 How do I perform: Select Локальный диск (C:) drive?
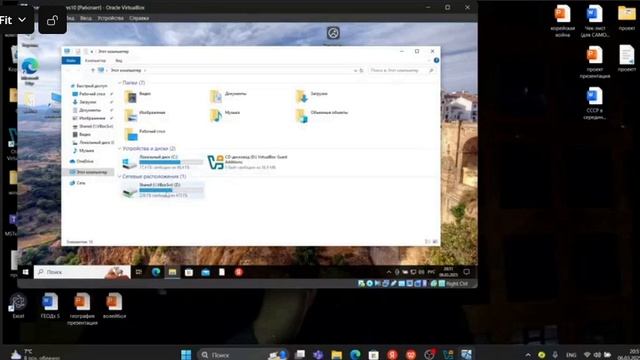tap(162, 162)
